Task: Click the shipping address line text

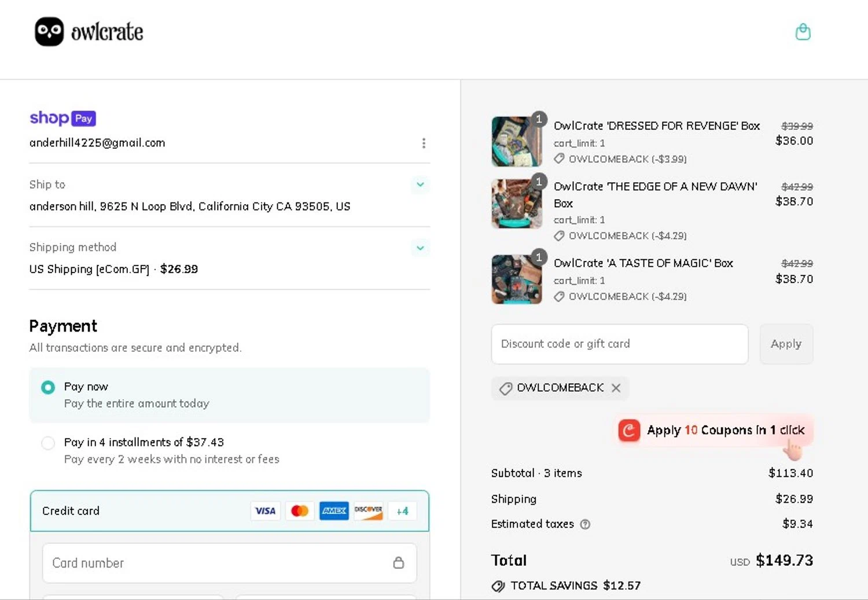Action: [190, 207]
